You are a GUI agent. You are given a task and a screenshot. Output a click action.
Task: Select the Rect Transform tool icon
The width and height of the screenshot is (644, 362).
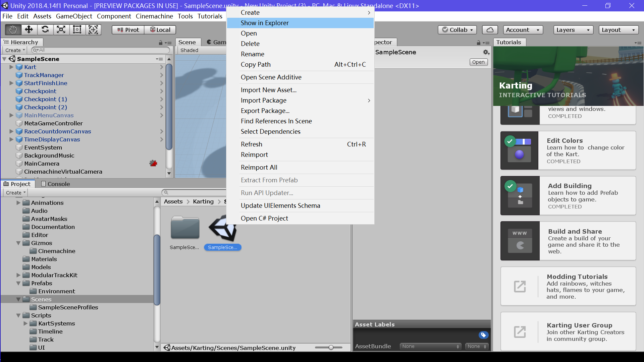pyautogui.click(x=77, y=30)
